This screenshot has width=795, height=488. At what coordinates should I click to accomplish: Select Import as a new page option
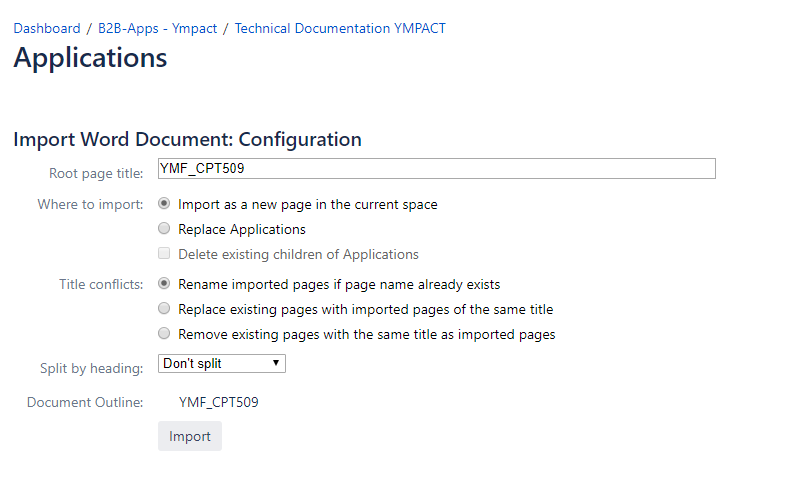pyautogui.click(x=164, y=203)
